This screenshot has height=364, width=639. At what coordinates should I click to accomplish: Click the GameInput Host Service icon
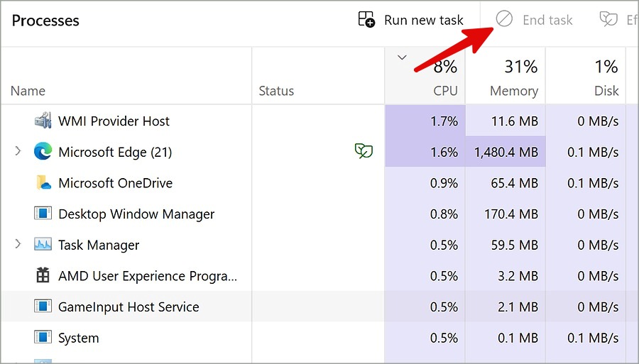[x=43, y=307]
